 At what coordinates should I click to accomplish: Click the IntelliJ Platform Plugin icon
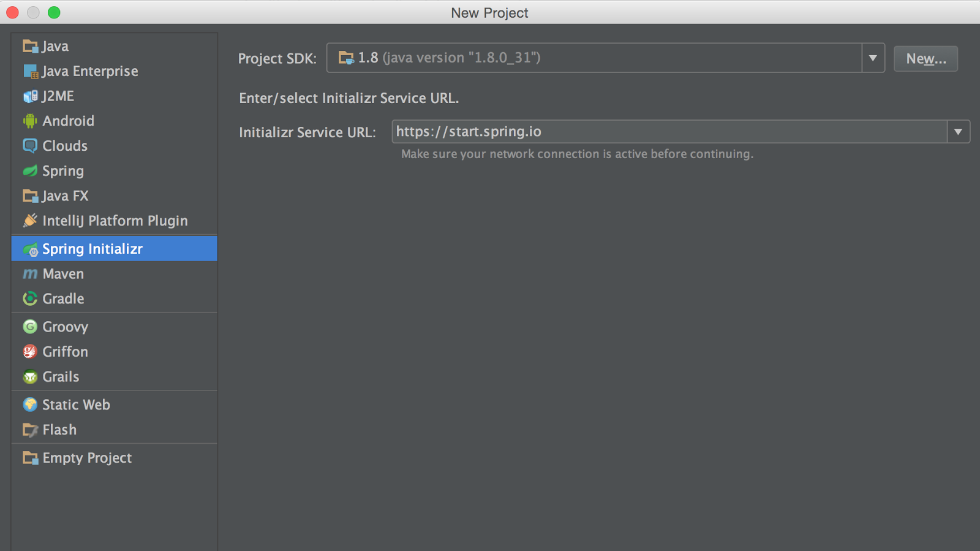(29, 221)
